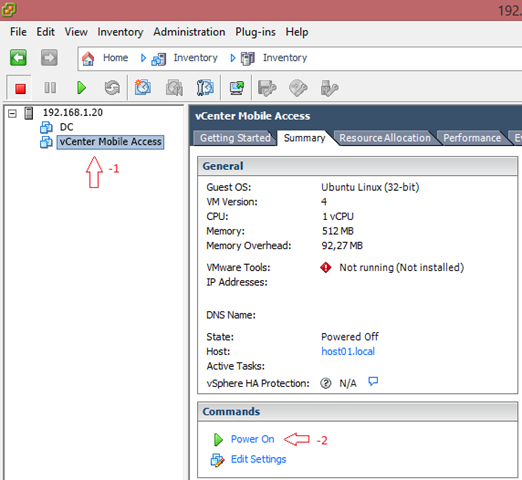522x480 pixels.
Task: Click the Take Snapshot toolbar icon
Action: [143, 87]
